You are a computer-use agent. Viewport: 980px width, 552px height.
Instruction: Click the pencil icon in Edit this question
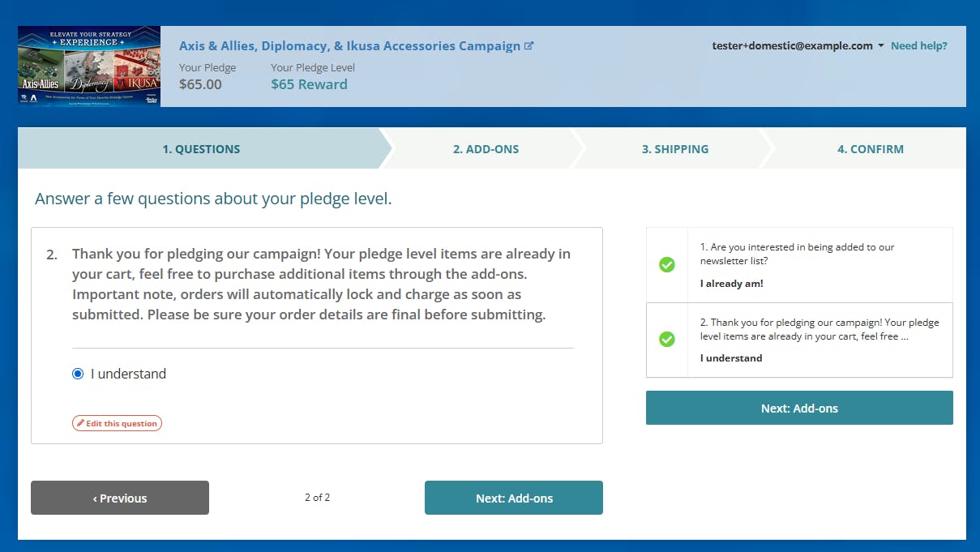(80, 423)
